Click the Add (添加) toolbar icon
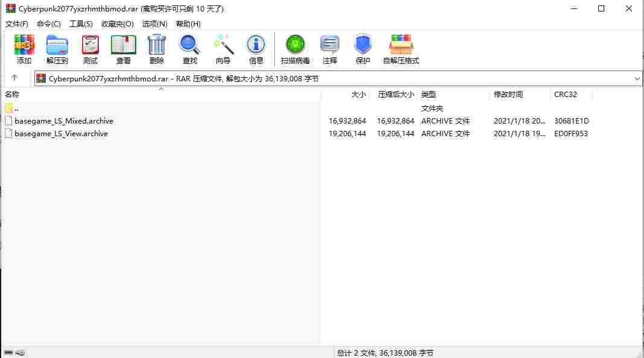 [x=24, y=45]
